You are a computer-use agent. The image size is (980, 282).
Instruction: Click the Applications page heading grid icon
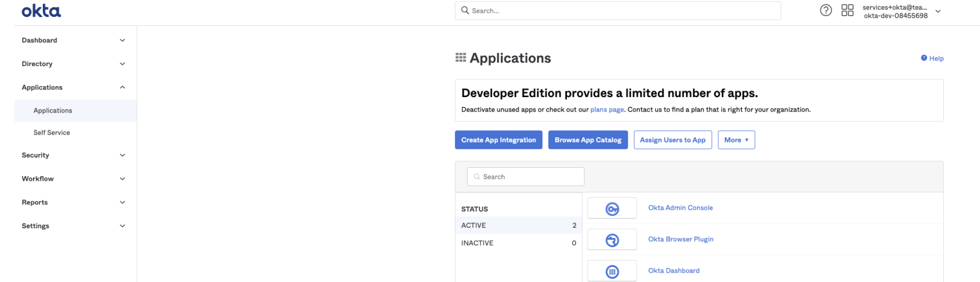[x=461, y=58]
